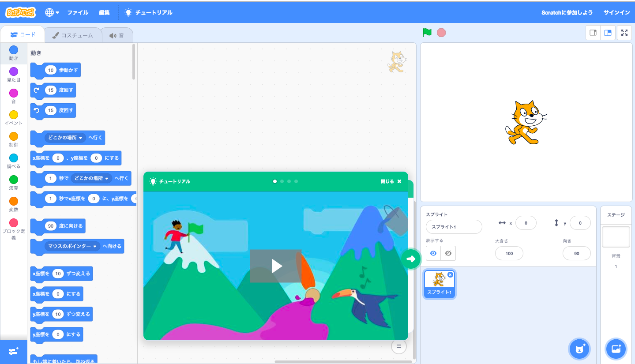The image size is (635, 364).
Task: Expand どこかの場所 dropdown in へ行く block
Action: click(80, 138)
